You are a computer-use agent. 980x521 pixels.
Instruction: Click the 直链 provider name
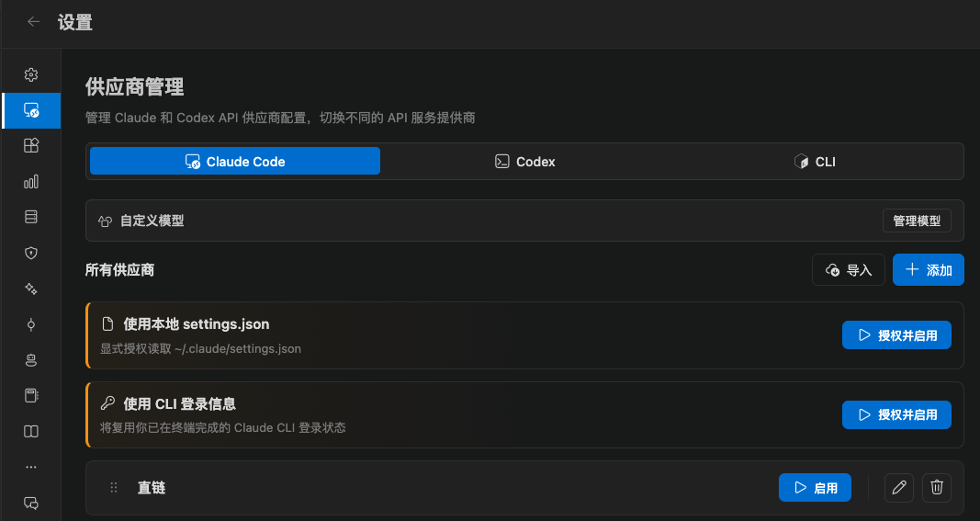152,488
